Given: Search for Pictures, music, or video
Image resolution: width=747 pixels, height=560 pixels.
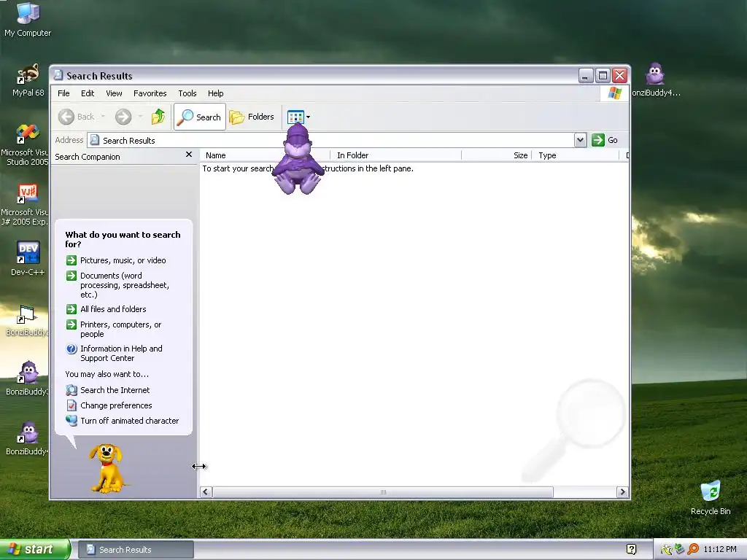Looking at the screenshot, I should click(116, 260).
